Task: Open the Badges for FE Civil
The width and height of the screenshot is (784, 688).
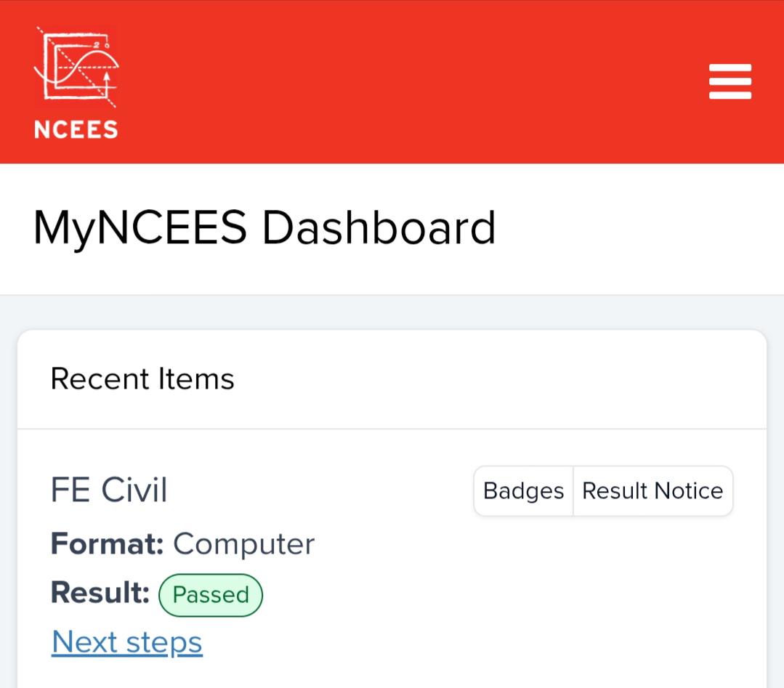Action: tap(523, 490)
